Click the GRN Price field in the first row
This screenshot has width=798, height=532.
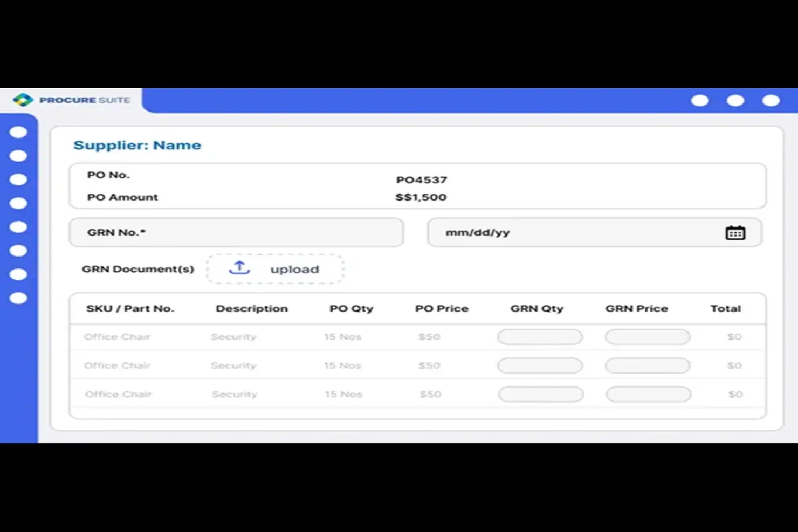648,337
